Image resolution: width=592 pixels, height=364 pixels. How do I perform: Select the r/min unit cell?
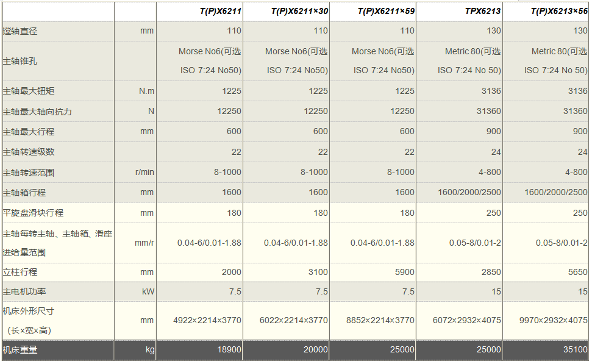(x=144, y=173)
